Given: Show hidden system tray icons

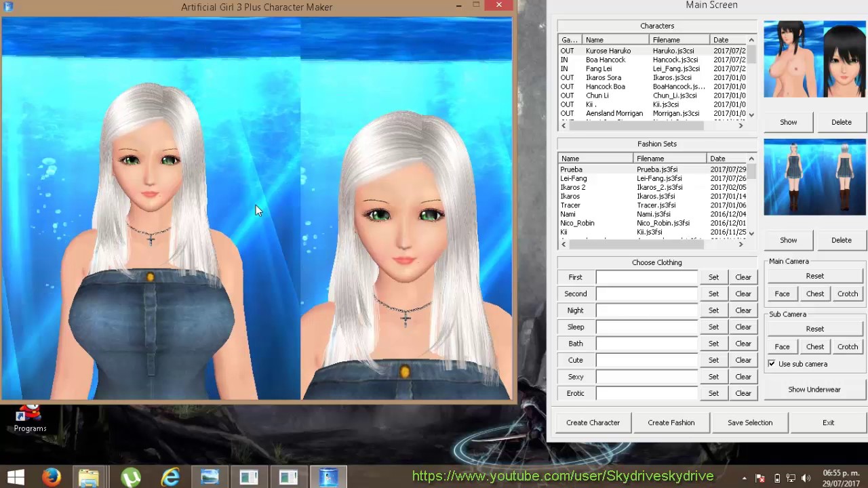Looking at the screenshot, I should 744,478.
